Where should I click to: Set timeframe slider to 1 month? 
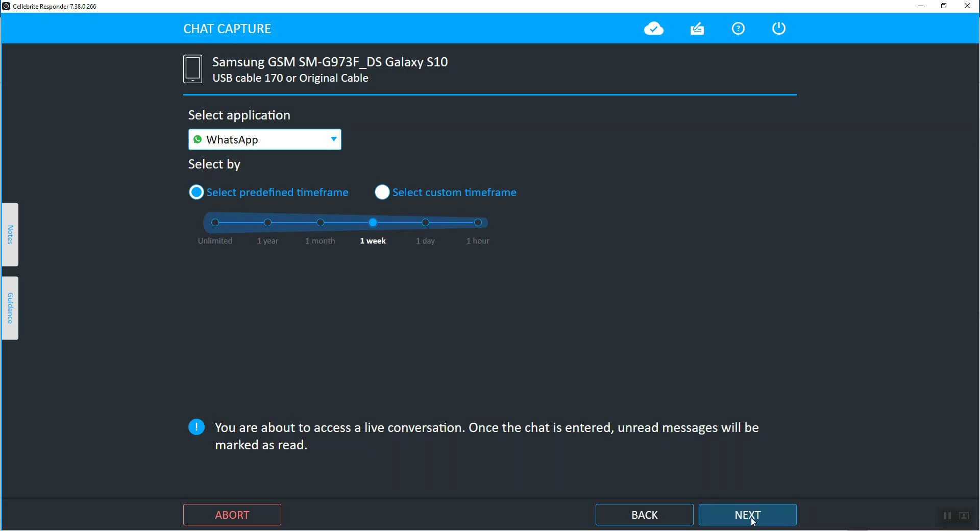[320, 223]
